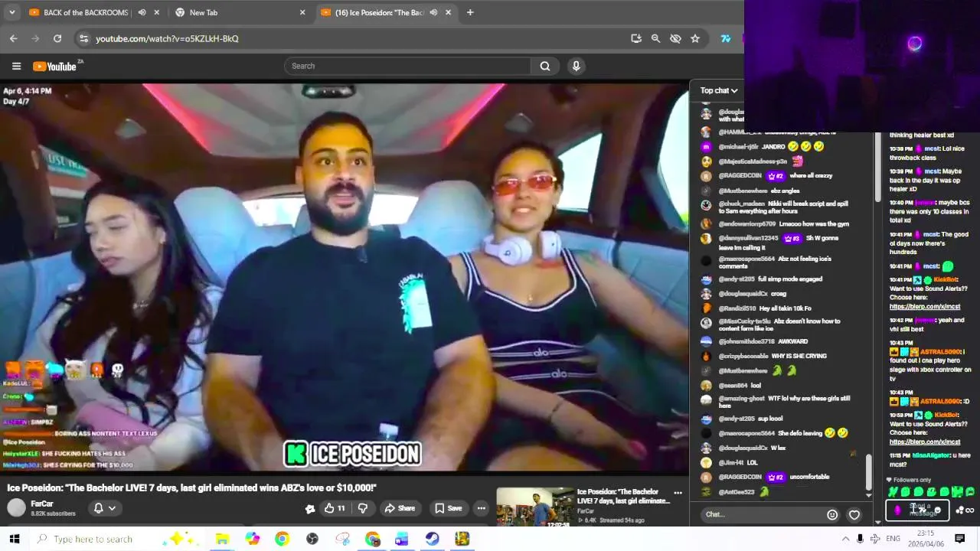The height and width of the screenshot is (551, 980).
Task: Go to the YouTube home logo
Action: [54, 67]
